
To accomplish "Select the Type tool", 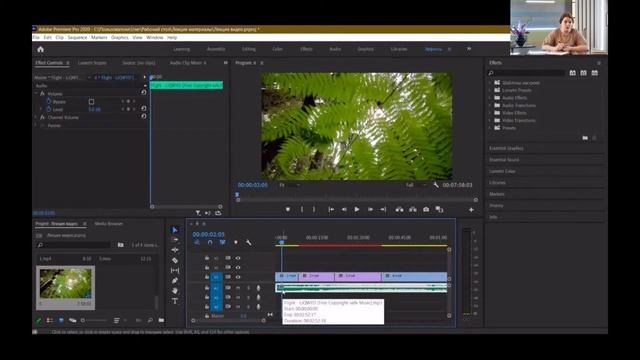I will coord(175,301).
